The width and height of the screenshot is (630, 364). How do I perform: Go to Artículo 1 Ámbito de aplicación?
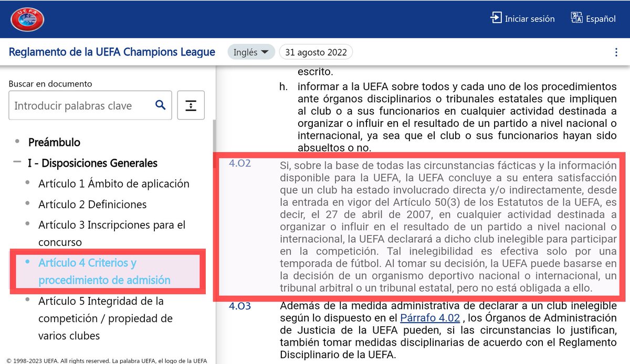(x=114, y=184)
